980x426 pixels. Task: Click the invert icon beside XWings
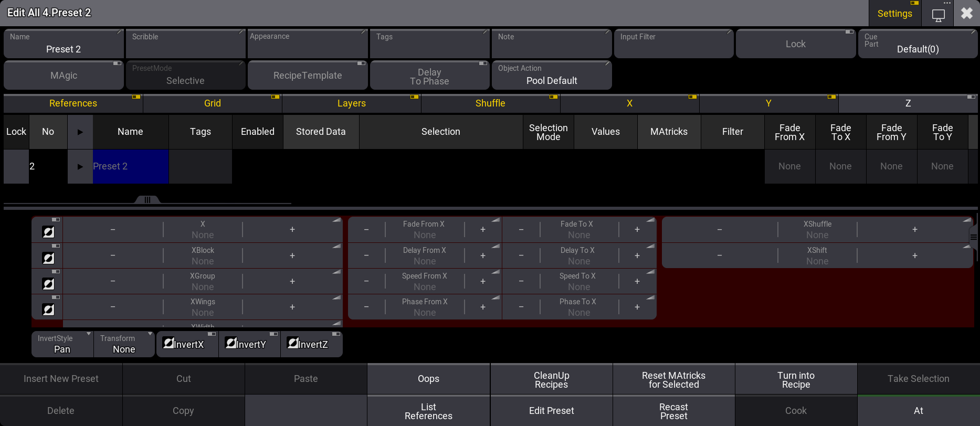(48, 310)
